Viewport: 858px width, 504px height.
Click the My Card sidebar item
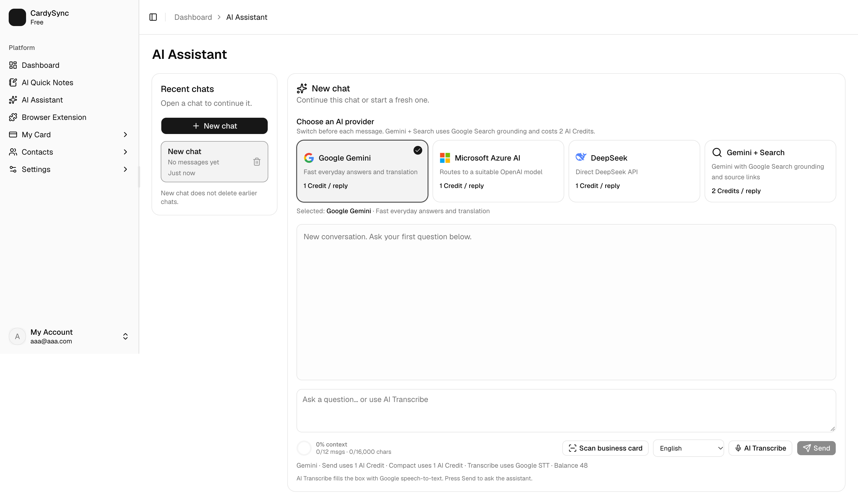[x=70, y=134]
